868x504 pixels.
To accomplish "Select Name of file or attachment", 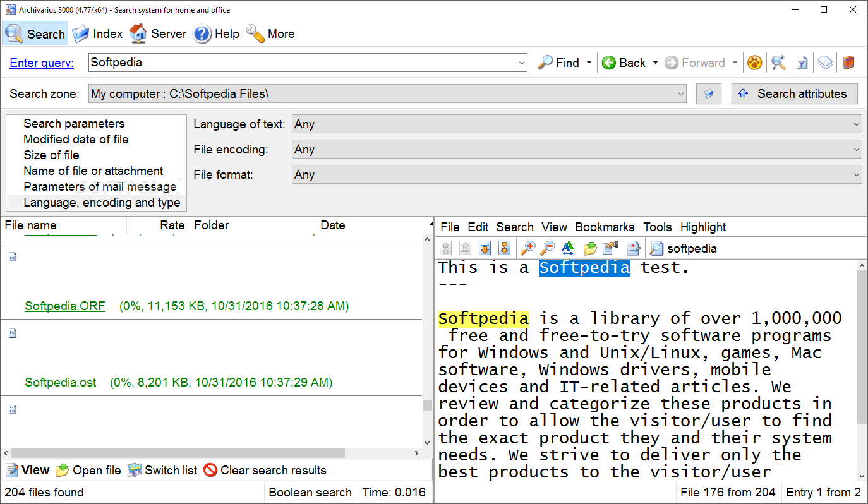I will coord(93,171).
